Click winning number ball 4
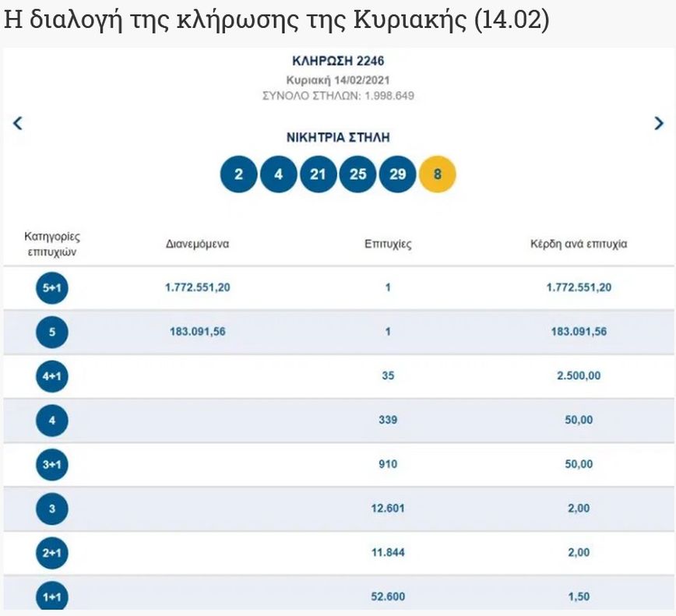The height and width of the screenshot is (616, 676). [278, 174]
